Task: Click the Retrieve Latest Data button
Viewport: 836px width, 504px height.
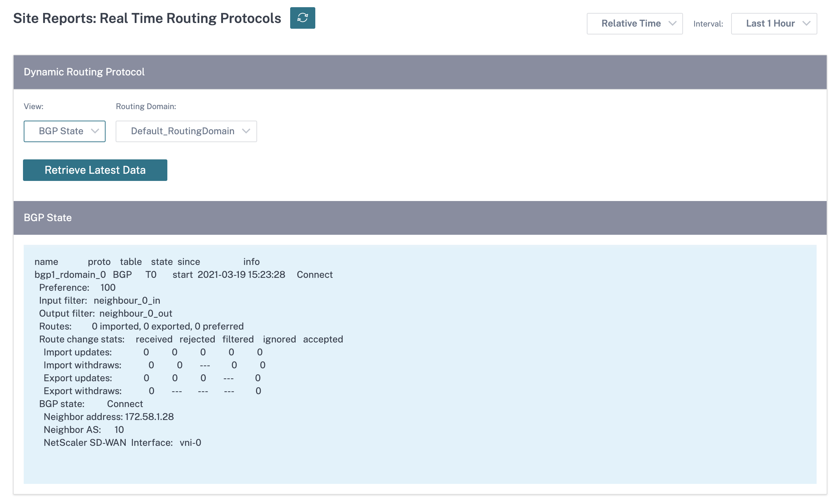Action: click(95, 170)
